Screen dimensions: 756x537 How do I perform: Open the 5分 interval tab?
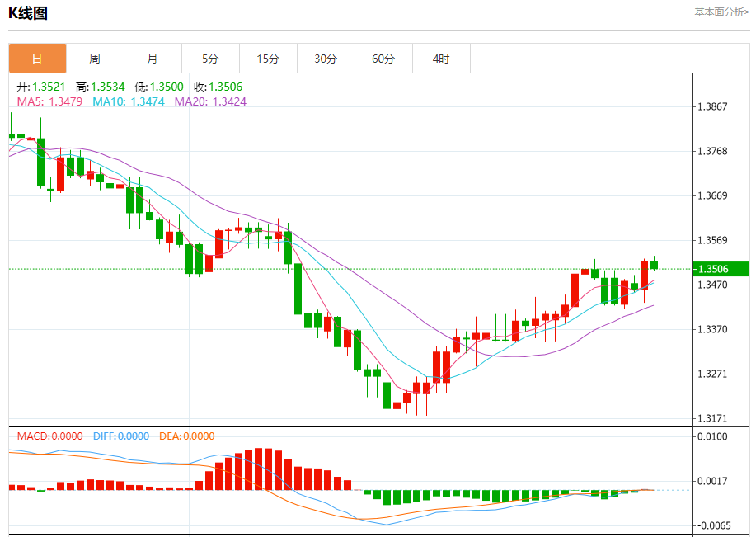click(211, 59)
